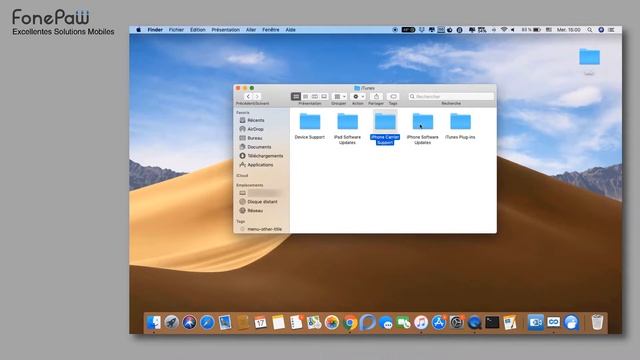Image resolution: width=640 pixels, height=360 pixels.
Task: Open Reminders from the Dock
Action: click(296, 322)
